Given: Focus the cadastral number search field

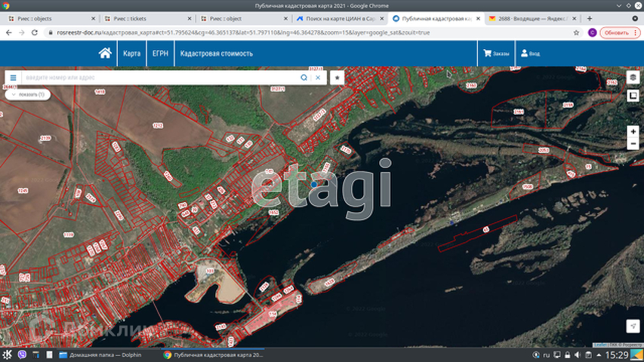Looking at the screenshot, I should tap(159, 78).
